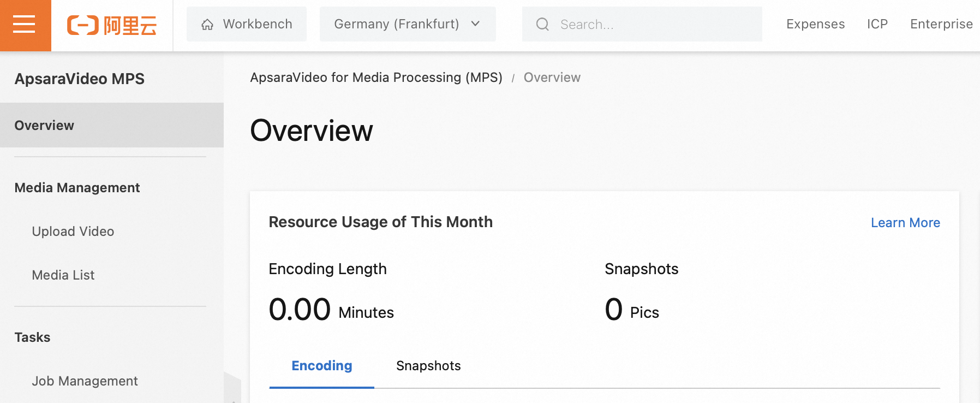
Task: Click the Alibaba Cloud logo
Action: (x=112, y=25)
